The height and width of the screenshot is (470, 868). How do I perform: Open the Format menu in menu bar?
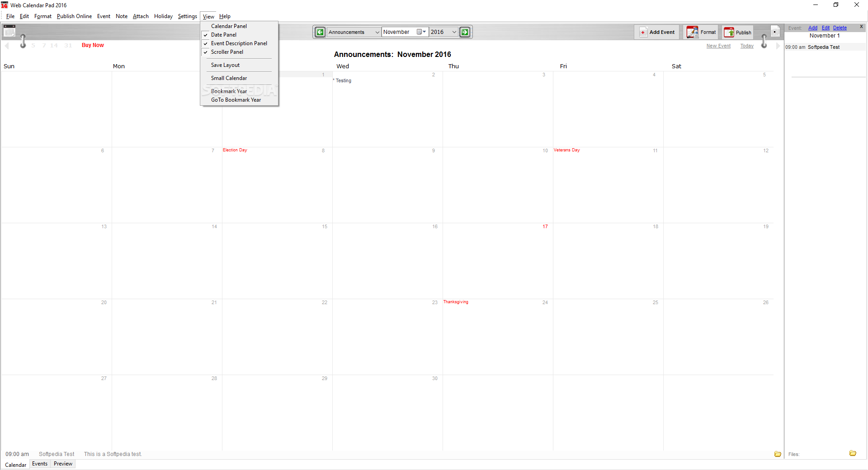point(43,16)
